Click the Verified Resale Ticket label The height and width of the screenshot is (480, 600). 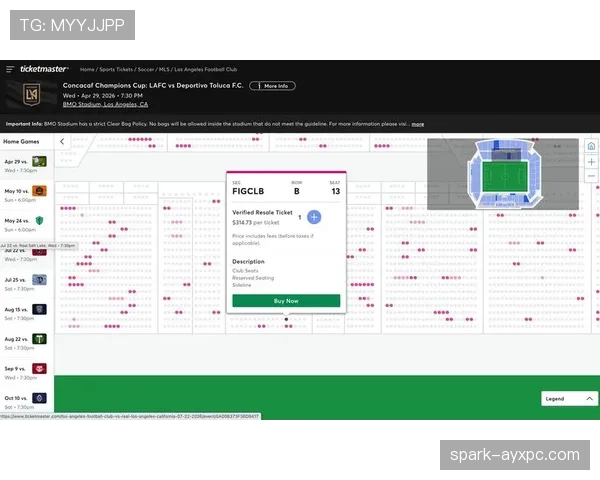262,212
